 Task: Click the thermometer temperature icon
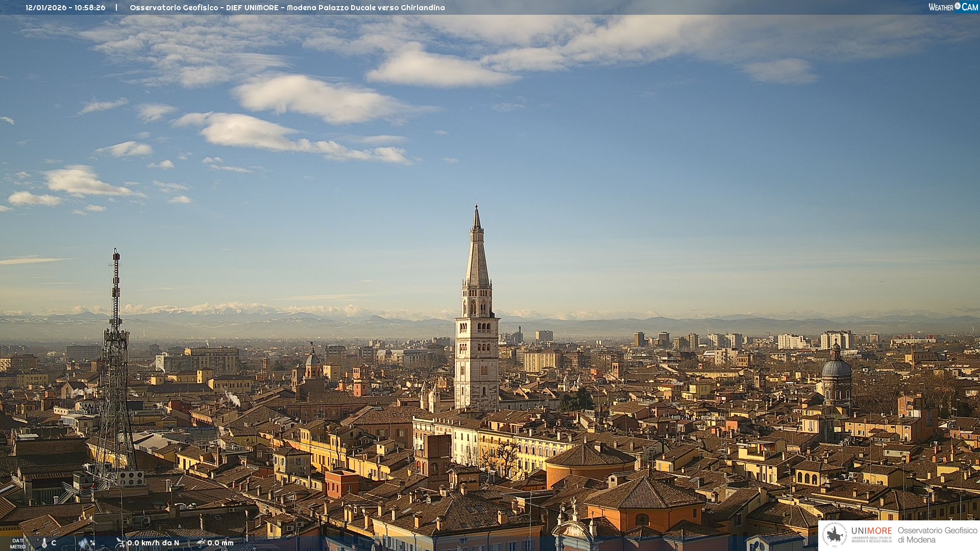coord(44,543)
